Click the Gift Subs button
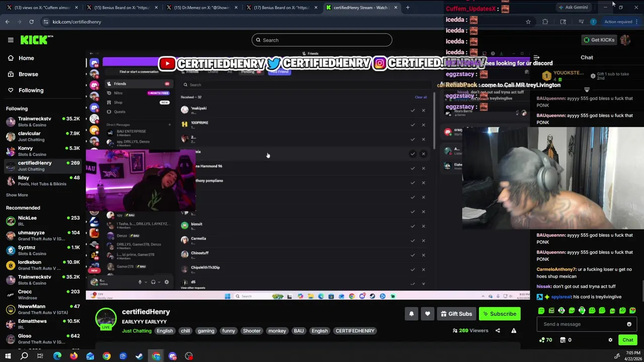Screen dimensions: 644x362 [x=456, y=314]
